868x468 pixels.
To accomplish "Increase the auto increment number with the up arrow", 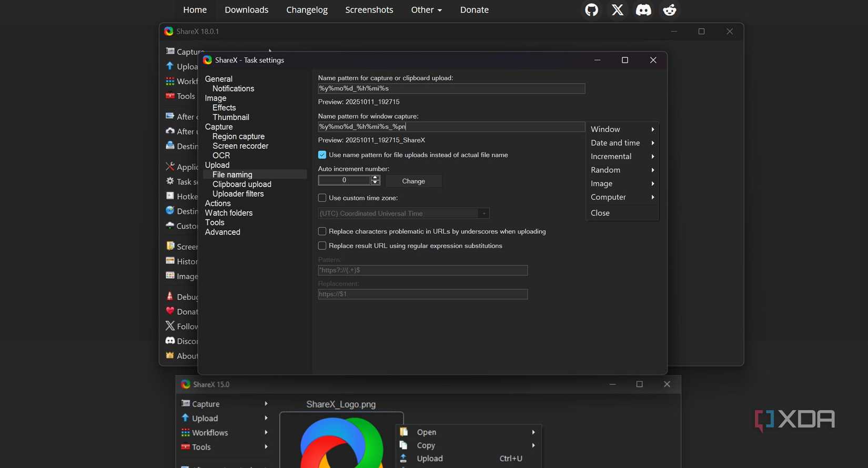I will point(375,178).
